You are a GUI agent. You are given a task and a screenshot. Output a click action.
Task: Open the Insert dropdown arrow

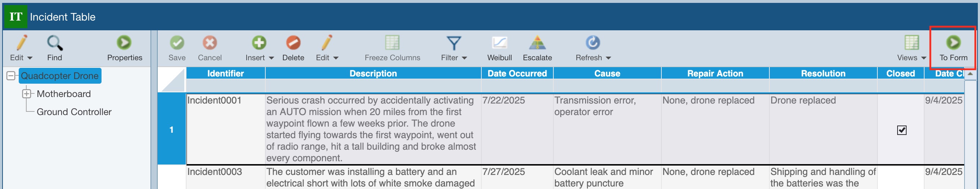(x=271, y=58)
